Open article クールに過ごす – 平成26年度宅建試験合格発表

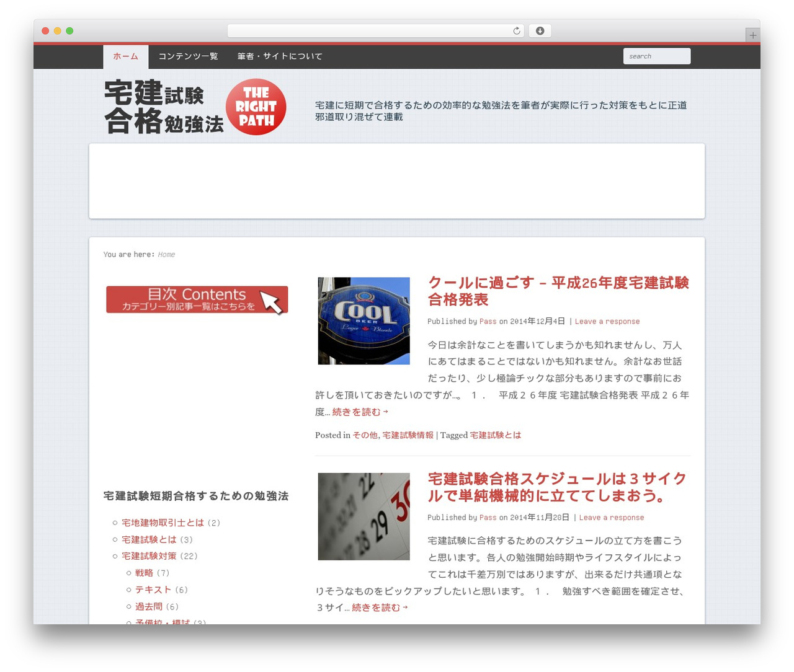(x=558, y=291)
